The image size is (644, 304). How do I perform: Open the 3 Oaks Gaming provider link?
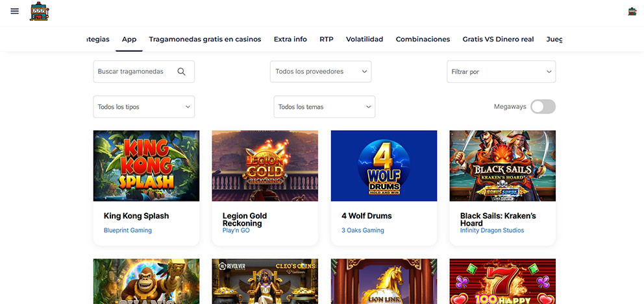363,231
